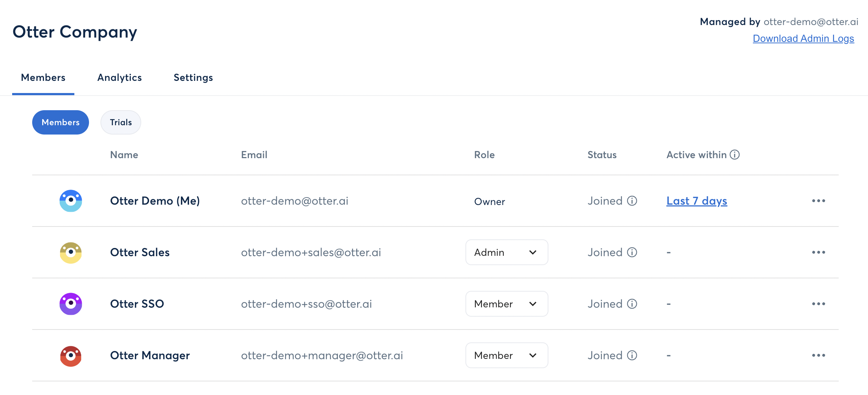Screen dimensions: 868x395
Task: Select the blue Members filter pill
Action: tap(60, 122)
